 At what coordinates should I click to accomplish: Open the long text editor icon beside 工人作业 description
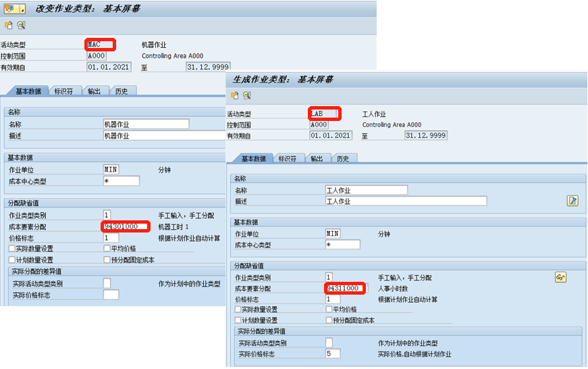coord(572,201)
